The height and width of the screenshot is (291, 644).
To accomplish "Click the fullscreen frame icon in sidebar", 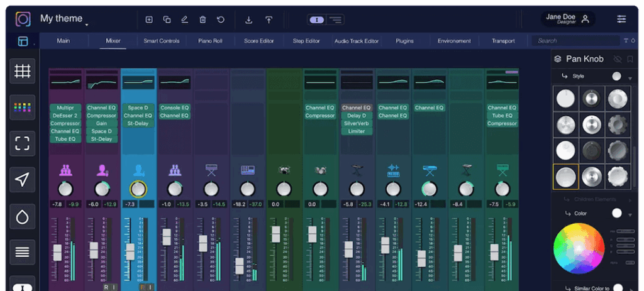I will (23, 143).
